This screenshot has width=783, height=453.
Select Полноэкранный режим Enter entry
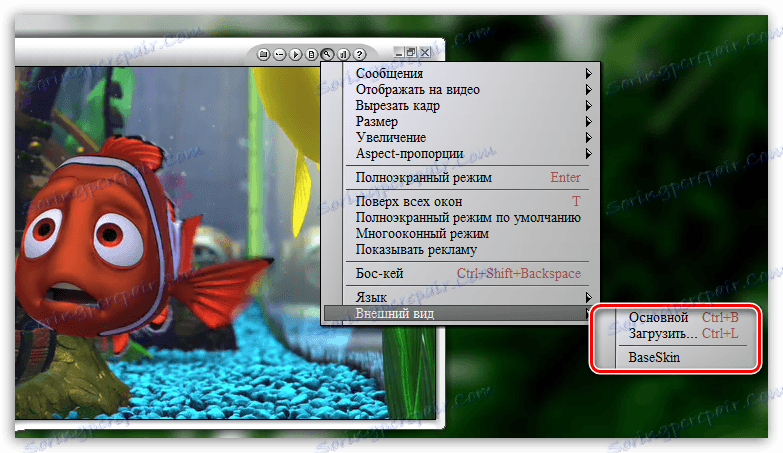click(460, 177)
